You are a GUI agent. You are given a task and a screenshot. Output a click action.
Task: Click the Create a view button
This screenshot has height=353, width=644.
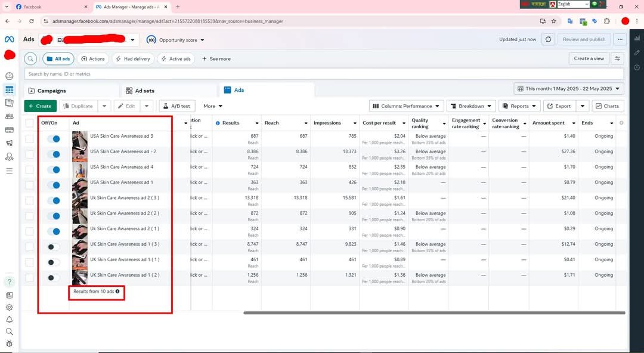click(589, 58)
